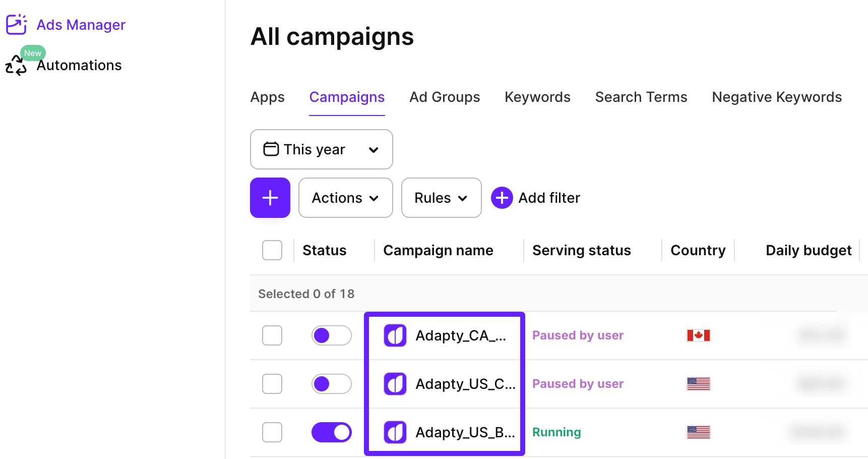Disable the status toggle on the Running campaign
This screenshot has width=868, height=459.
click(332, 432)
